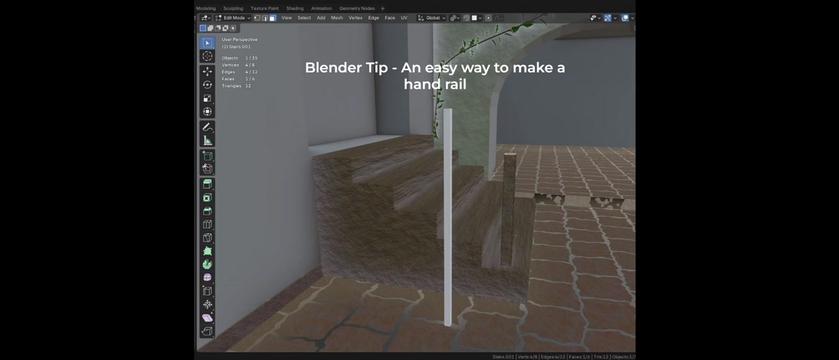Toggle snapping magnet in header
Screen dimensions: 839x360
[466, 18]
